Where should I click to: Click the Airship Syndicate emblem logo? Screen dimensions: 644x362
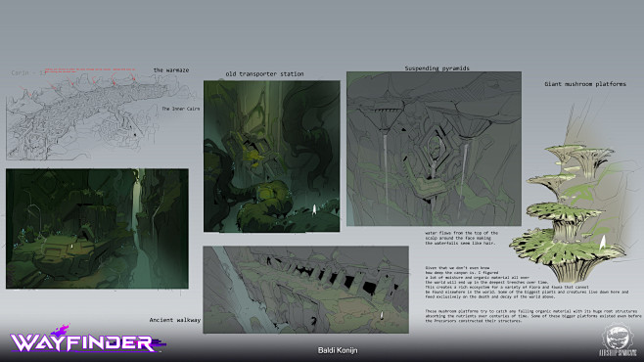[617, 340]
